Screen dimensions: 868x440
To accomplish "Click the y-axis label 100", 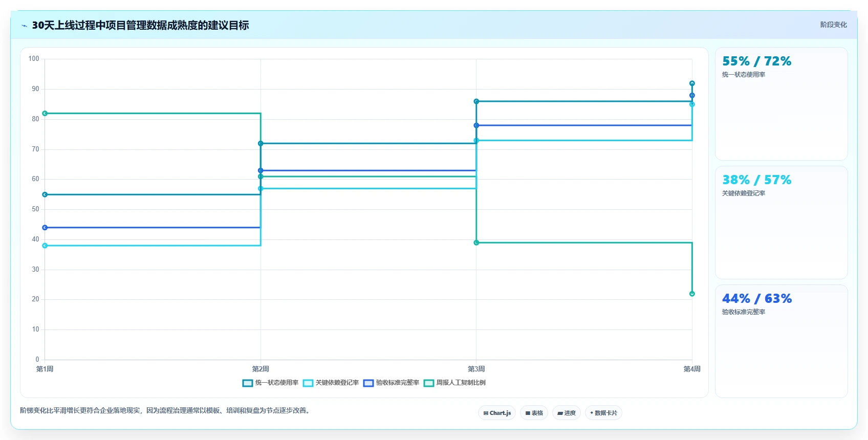I will coord(34,59).
